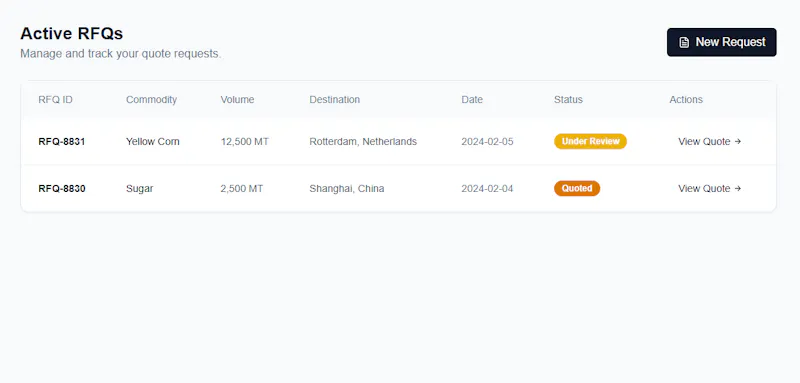Image resolution: width=800 pixels, height=383 pixels.
Task: Click the Yellow Corn commodity cell
Action: click(x=153, y=142)
